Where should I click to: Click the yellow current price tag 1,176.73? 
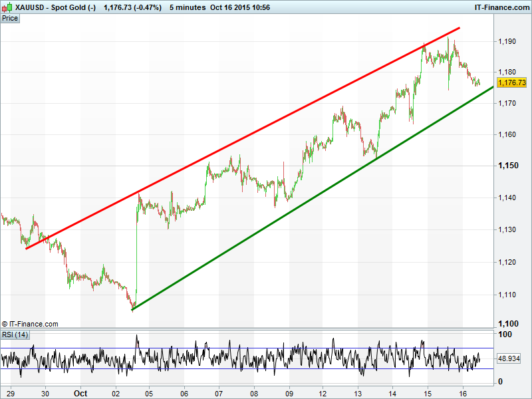(511, 82)
